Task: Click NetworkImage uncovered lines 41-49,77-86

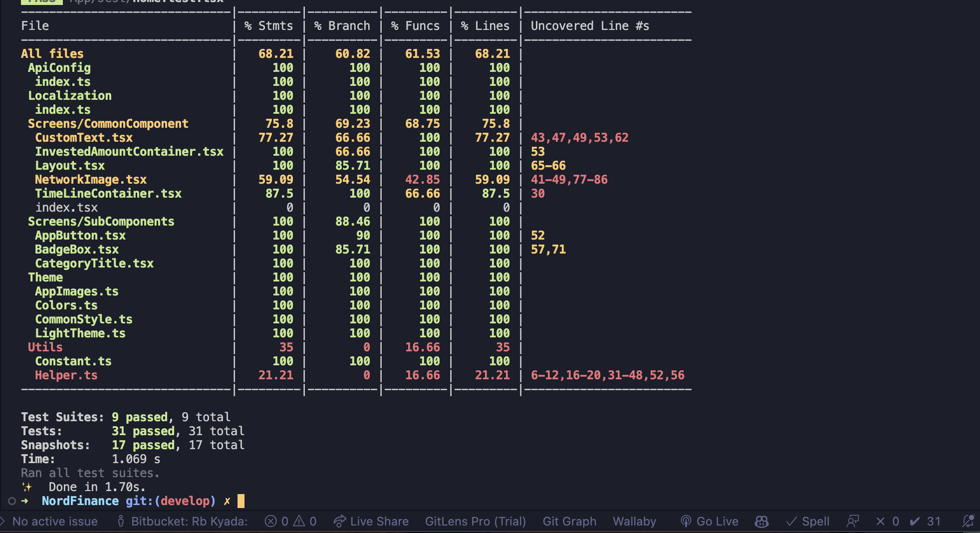Action: tap(569, 180)
